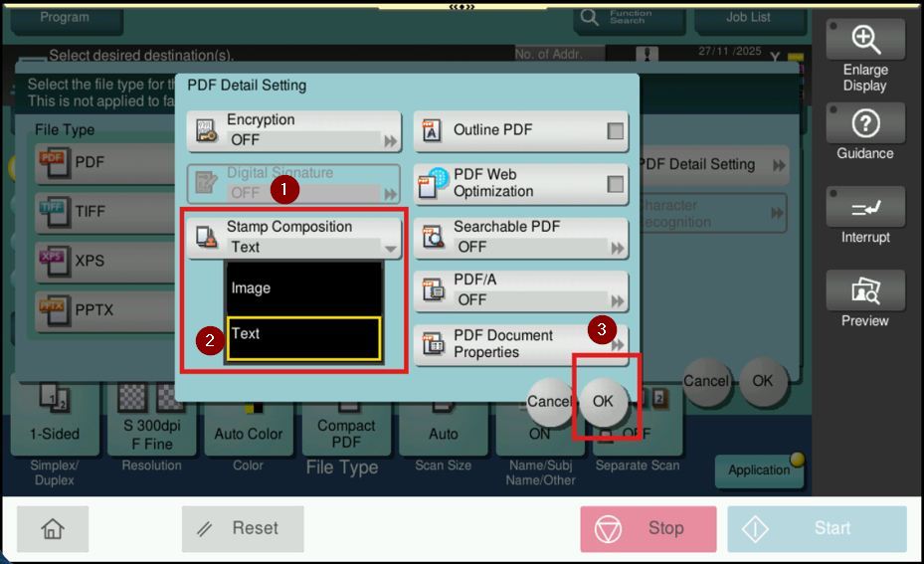Viewport: 924px width, 564px height.
Task: Open Function Search magnifier
Action: click(x=590, y=17)
